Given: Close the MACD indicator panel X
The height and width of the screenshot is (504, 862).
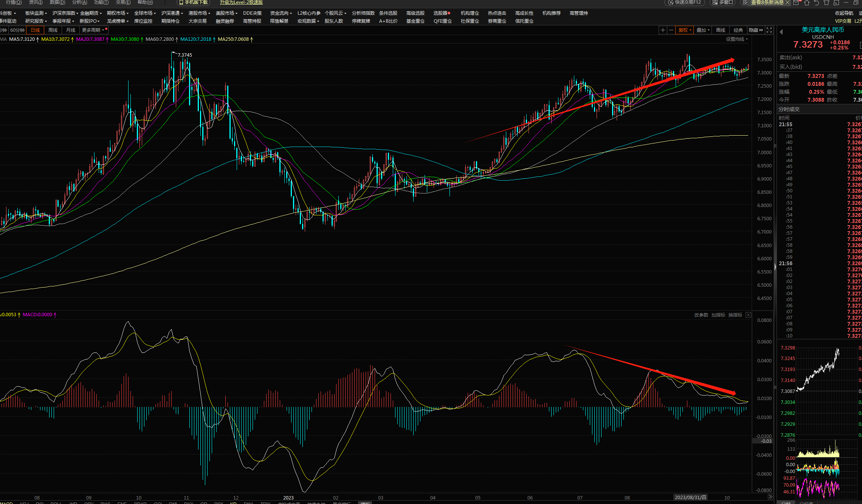Looking at the screenshot, I should (748, 315).
